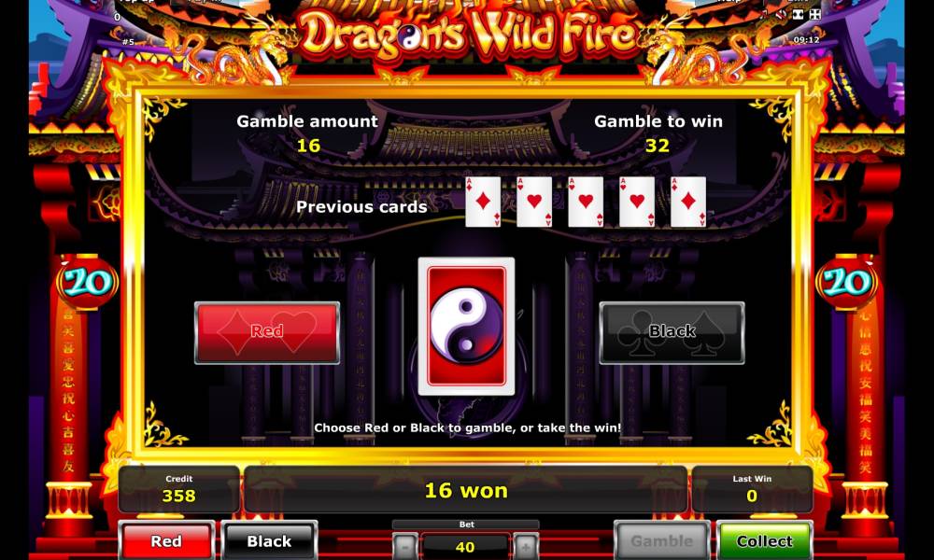Toggle the crossed-out sound speaker icon
The width and height of the screenshot is (934, 560).
point(781,14)
